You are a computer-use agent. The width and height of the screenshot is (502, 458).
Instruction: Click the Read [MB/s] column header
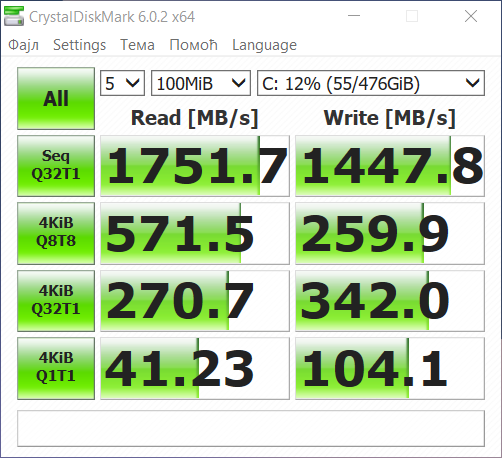[195, 118]
